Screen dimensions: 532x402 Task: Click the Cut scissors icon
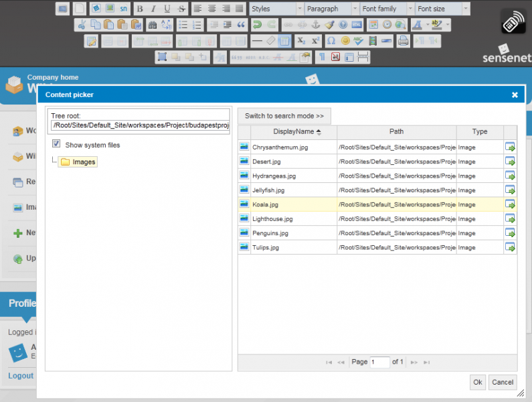(x=82, y=25)
